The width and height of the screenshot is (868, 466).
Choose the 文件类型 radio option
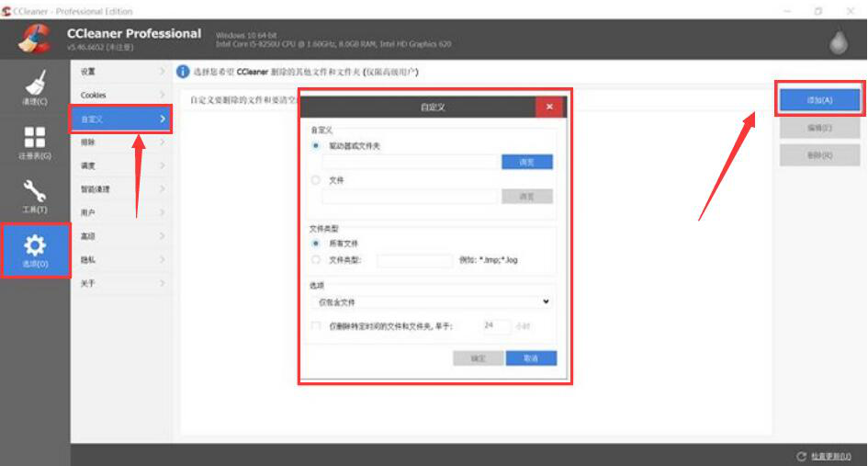coord(316,259)
